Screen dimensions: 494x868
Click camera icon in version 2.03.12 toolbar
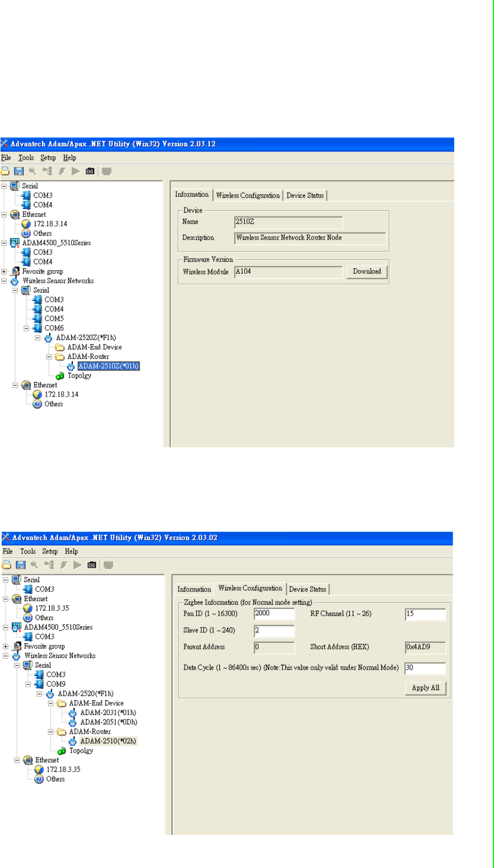click(x=90, y=171)
